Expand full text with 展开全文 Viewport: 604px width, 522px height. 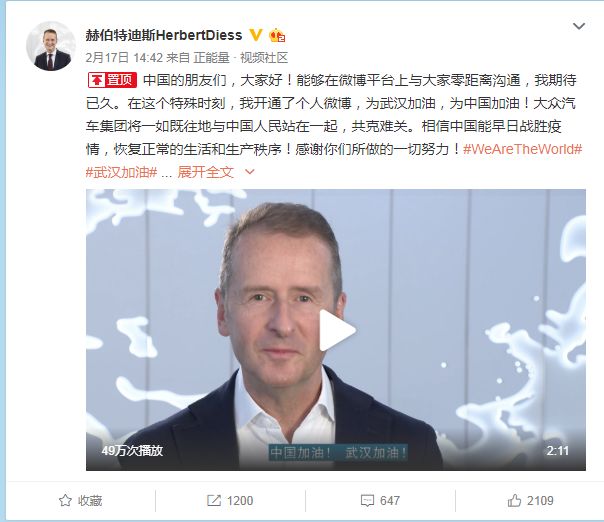(x=206, y=172)
